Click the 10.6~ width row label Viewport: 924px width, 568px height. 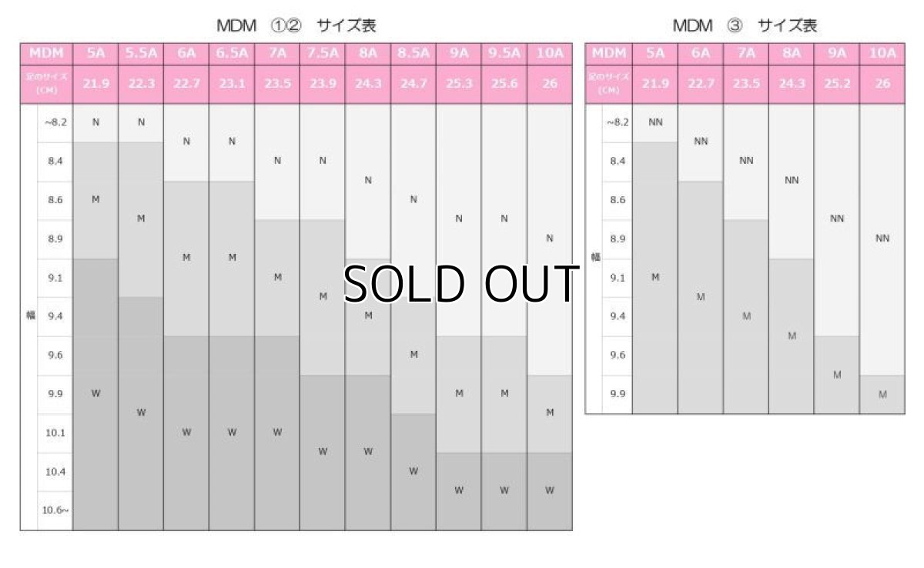coord(55,510)
